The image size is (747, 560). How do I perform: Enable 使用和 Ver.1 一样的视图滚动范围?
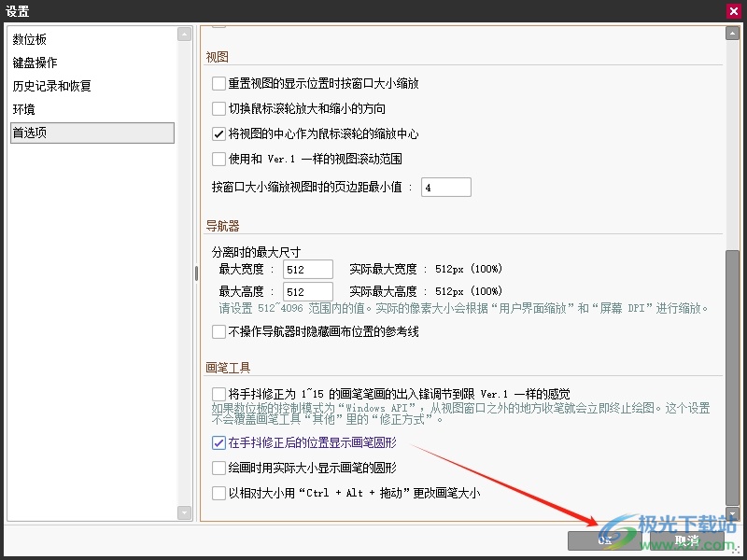pos(218,159)
